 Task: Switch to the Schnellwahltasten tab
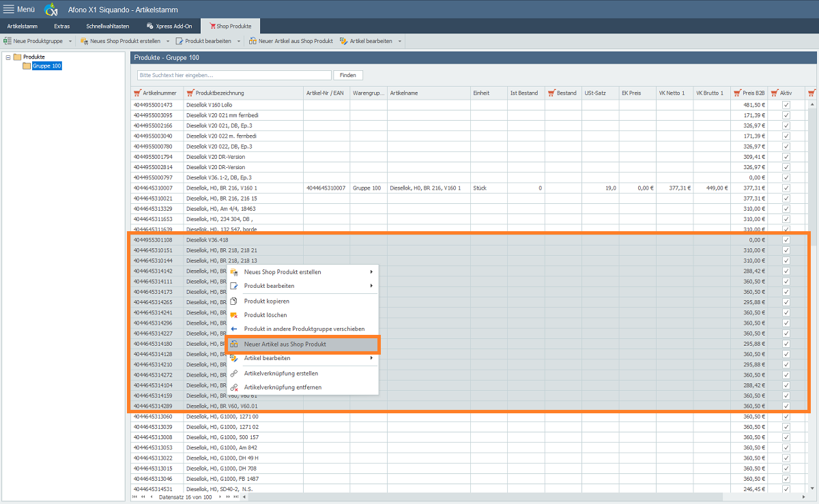point(108,26)
